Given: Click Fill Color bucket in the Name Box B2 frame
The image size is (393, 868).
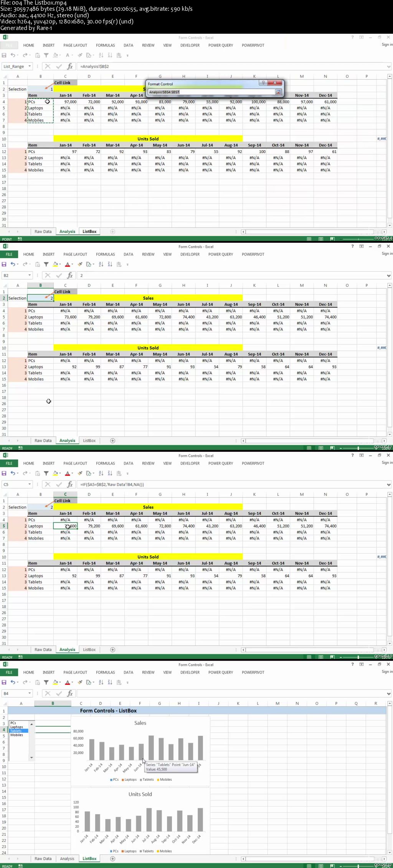Looking at the screenshot, I should (x=55, y=264).
